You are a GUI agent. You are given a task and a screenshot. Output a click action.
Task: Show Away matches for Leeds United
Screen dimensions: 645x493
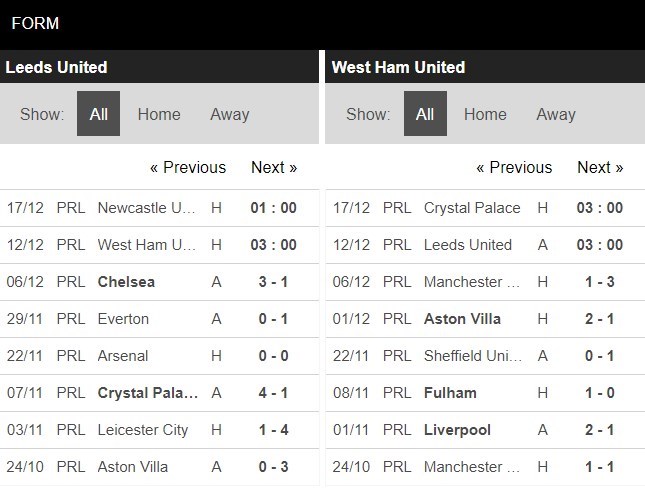tap(229, 114)
